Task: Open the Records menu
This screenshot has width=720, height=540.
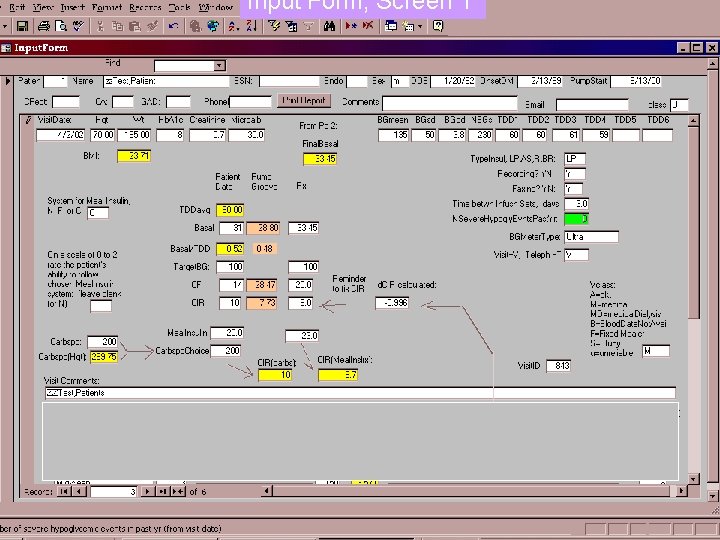Action: [145, 7]
